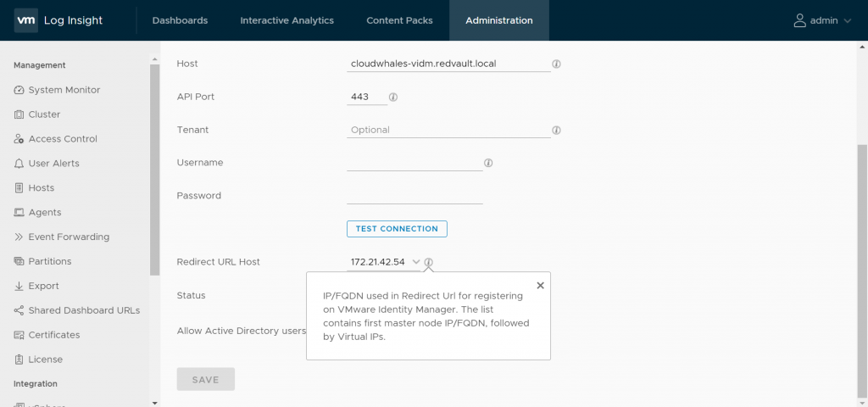
Task: Open the Export page
Action: pos(44,286)
